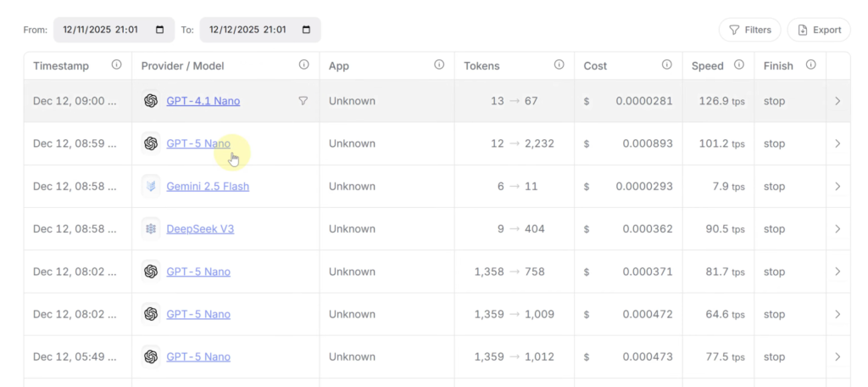Click the info icon next to Finish header
The image size is (868, 387).
tap(810, 65)
